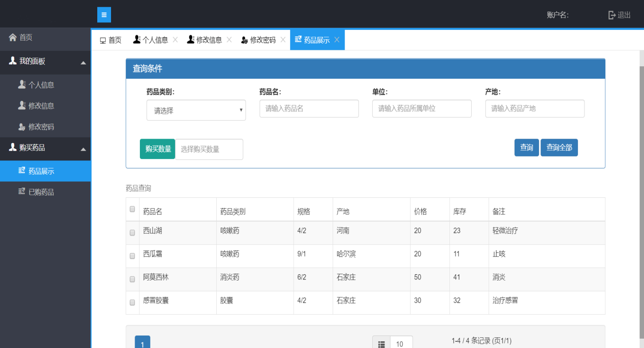Click the logout icon at top right
Image resolution: width=644 pixels, height=348 pixels.
tap(612, 15)
